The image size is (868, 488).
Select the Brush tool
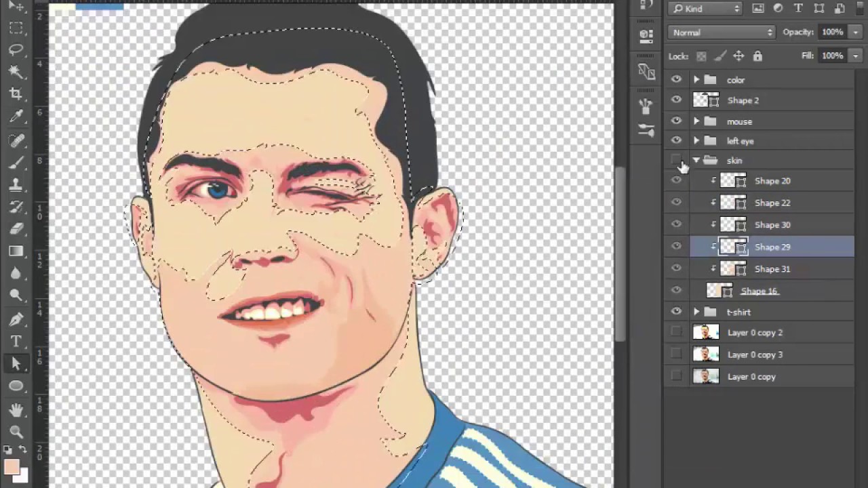pos(16,161)
